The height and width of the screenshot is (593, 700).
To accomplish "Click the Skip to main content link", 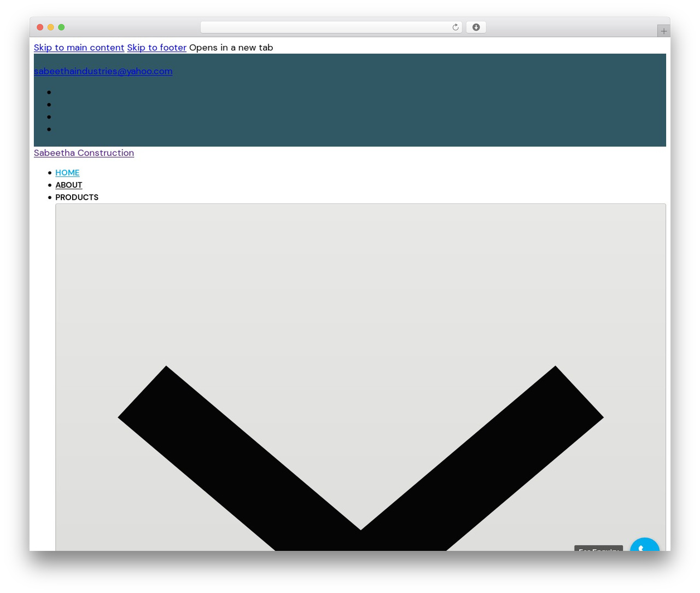I will (79, 48).
